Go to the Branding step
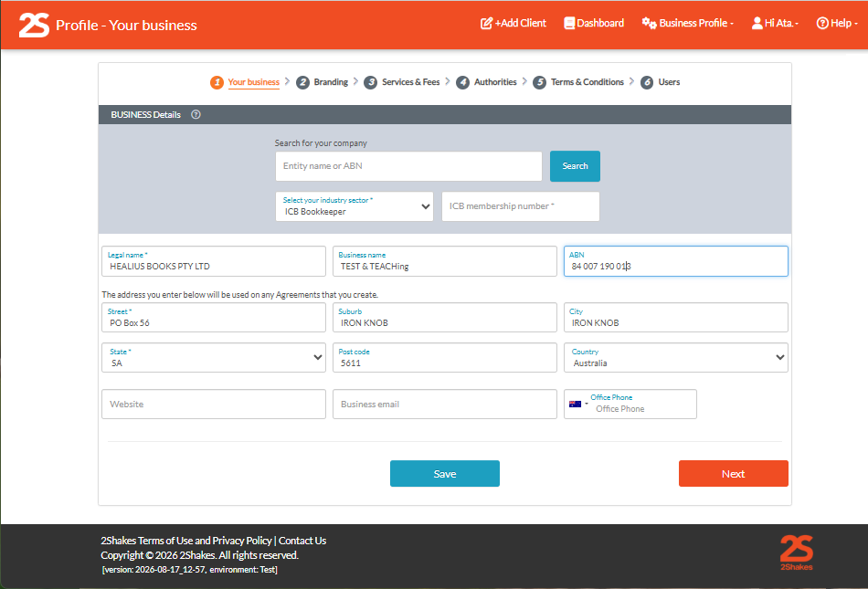This screenshot has width=868, height=589. point(331,82)
